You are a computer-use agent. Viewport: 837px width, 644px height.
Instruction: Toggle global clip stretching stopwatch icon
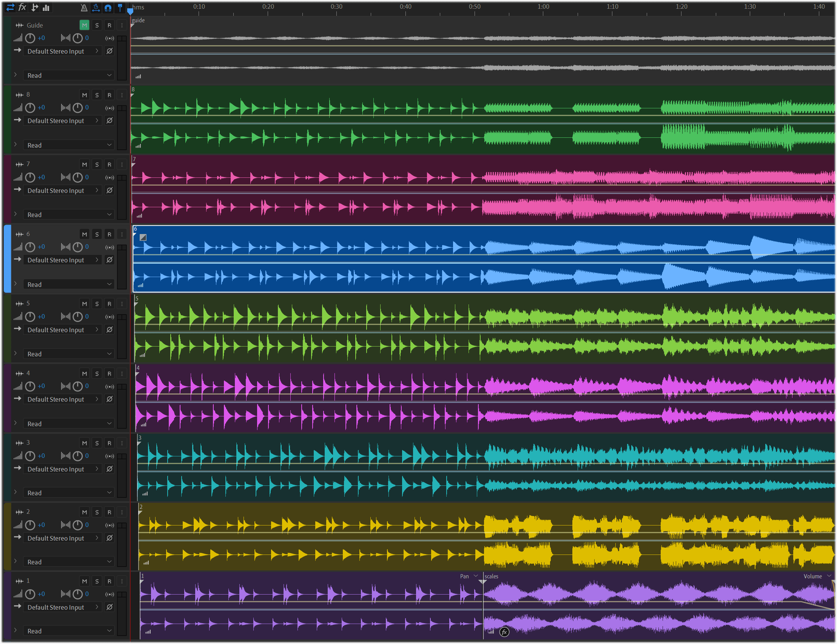pos(96,7)
